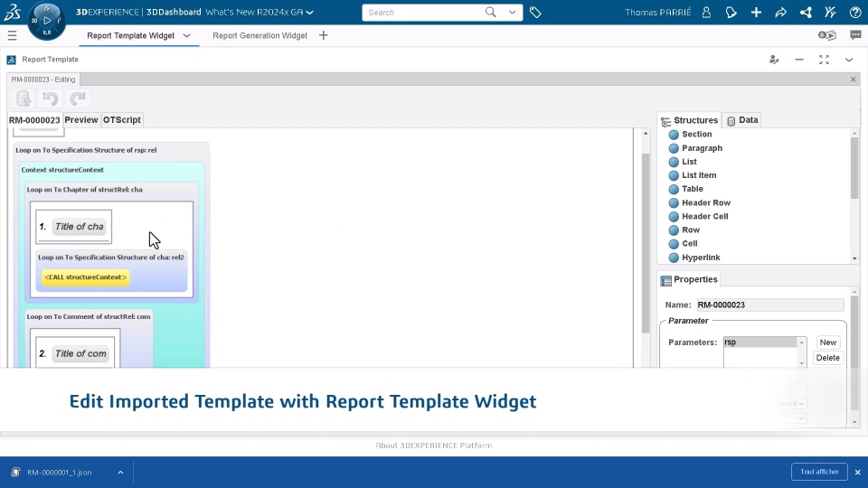Open the widget menu chevron

pos(849,60)
